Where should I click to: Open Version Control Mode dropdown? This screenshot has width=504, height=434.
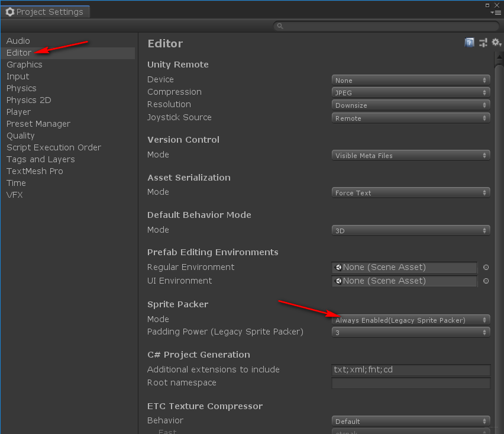point(411,155)
